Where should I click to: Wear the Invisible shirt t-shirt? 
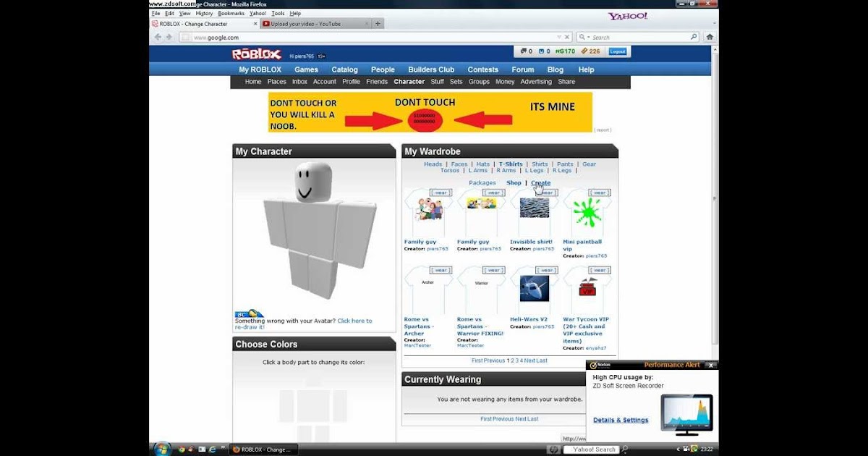pyautogui.click(x=547, y=193)
